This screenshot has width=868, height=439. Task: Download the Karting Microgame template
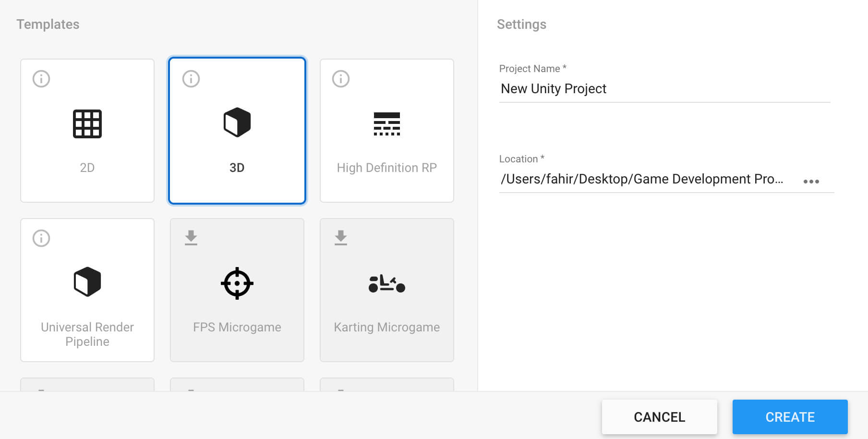tap(341, 238)
